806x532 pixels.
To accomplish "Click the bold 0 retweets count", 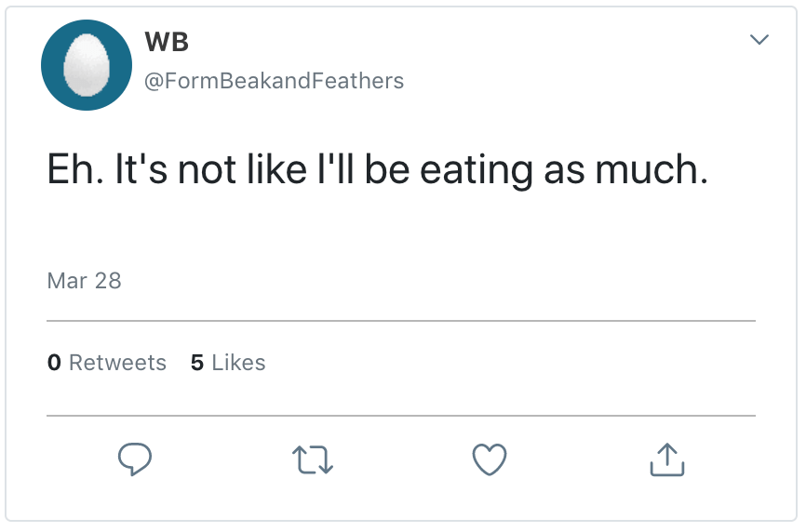I will pos(54,363).
